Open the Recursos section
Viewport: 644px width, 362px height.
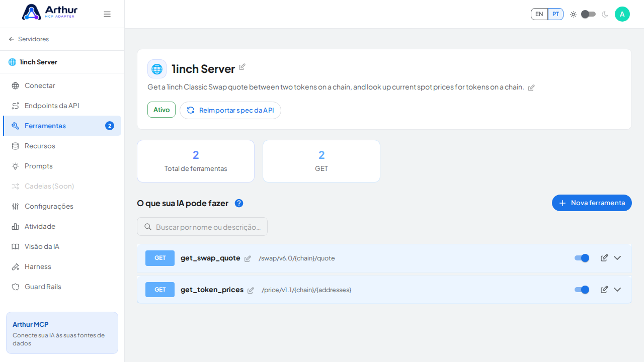pyautogui.click(x=62, y=146)
